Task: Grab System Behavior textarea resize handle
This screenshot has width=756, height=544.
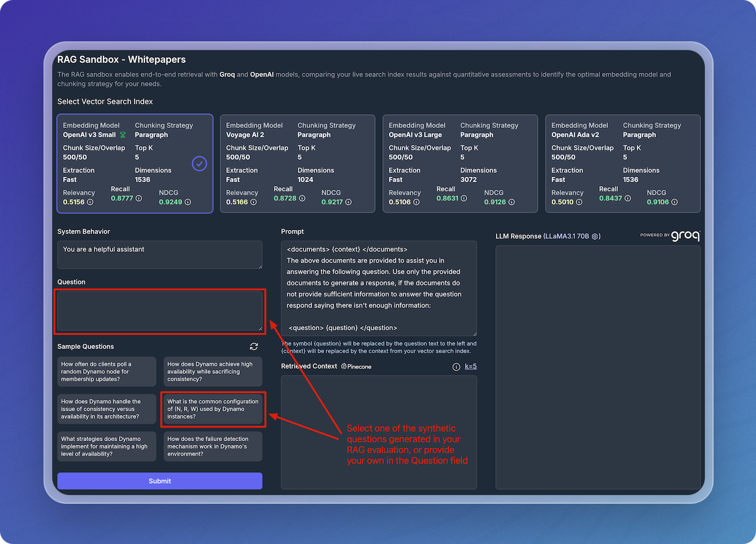Action: tap(260, 266)
